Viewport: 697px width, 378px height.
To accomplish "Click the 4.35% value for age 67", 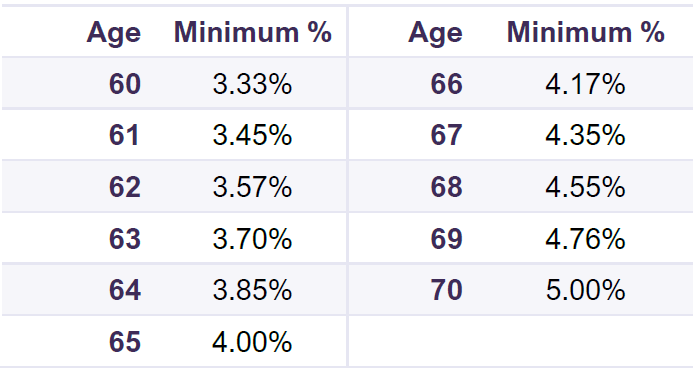I will pyautogui.click(x=585, y=135).
